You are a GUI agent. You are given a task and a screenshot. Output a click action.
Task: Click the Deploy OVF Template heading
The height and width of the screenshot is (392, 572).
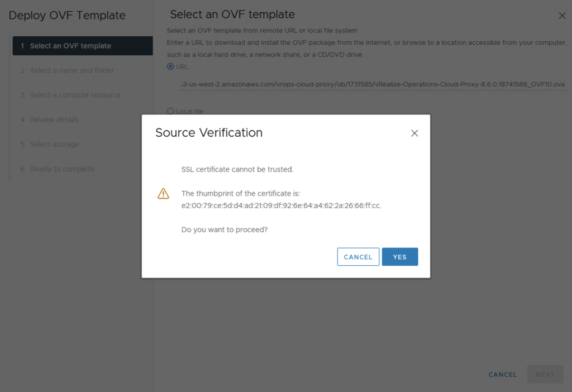click(x=67, y=16)
